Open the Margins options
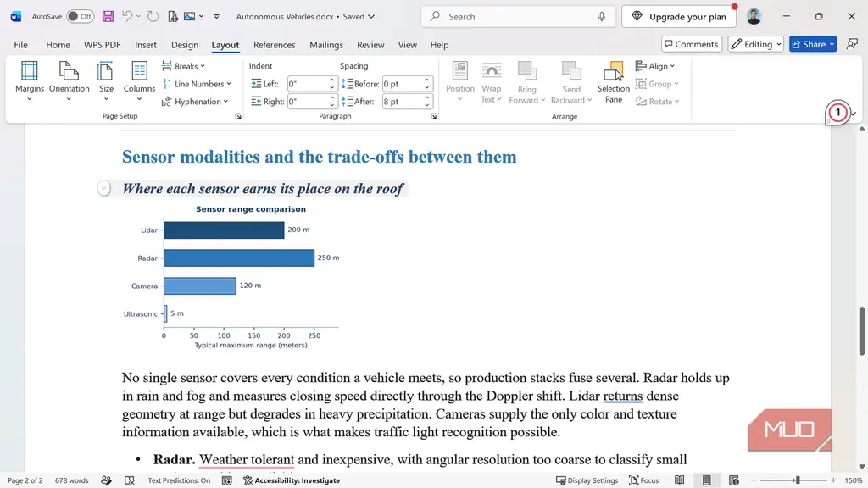The image size is (868, 488). point(30,81)
